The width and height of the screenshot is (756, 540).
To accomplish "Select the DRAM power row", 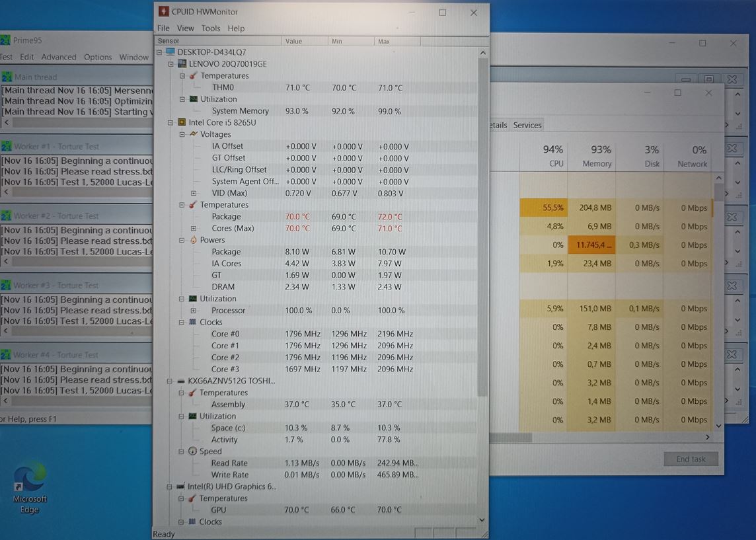I will click(x=316, y=288).
